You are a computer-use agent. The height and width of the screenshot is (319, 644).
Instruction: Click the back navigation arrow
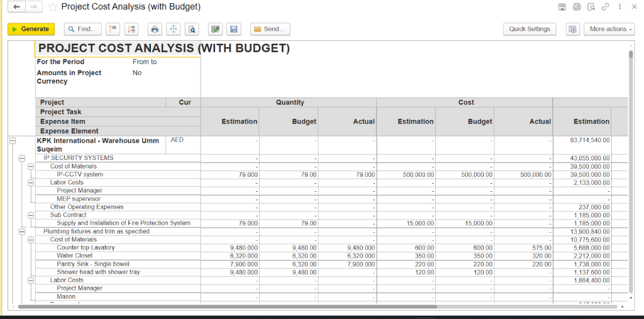(17, 7)
